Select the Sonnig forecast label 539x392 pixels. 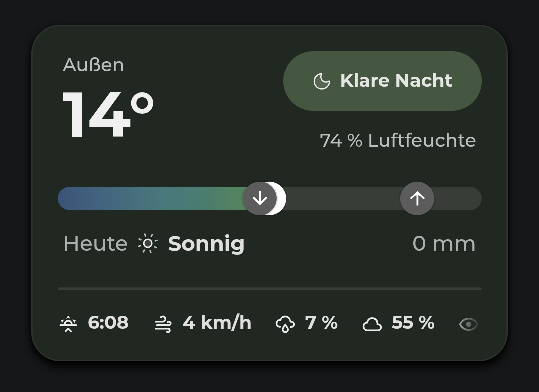tap(206, 244)
